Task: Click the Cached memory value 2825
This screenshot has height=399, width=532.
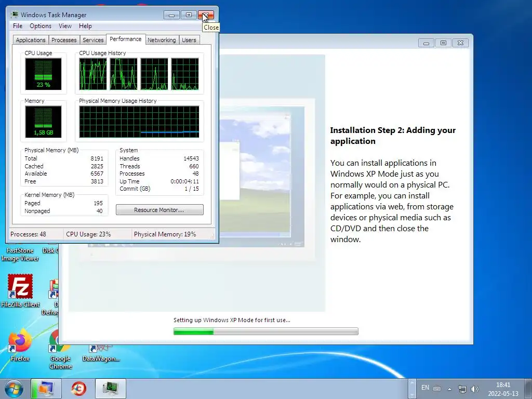Action: [x=97, y=166]
